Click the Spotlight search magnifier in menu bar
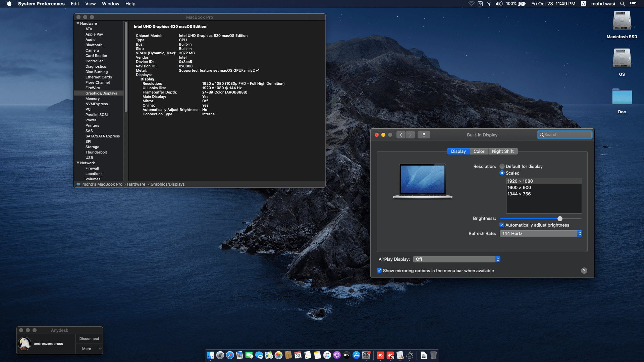Viewport: 644px width, 362px height. pos(622,4)
